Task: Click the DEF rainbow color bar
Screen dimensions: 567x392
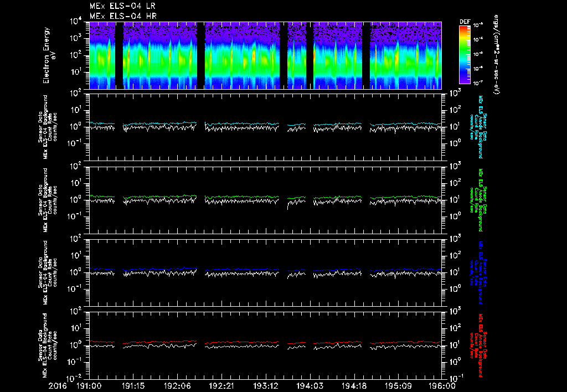Action: coord(465,55)
